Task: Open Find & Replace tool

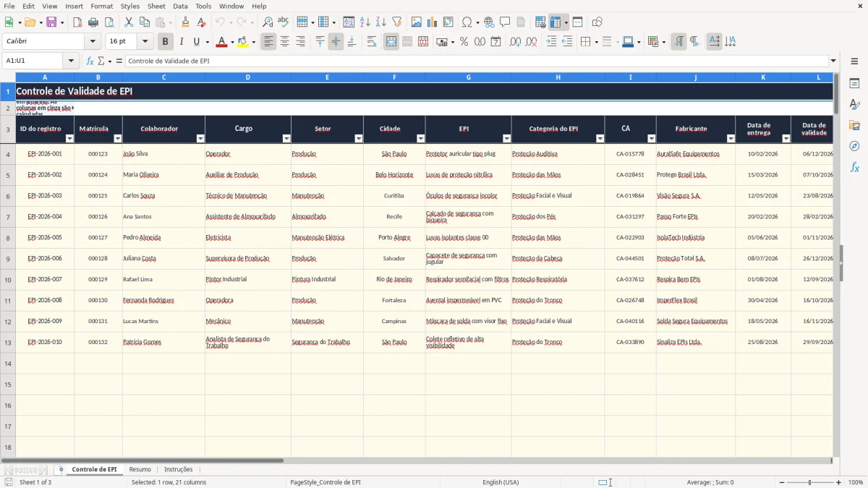Action: coord(268,22)
